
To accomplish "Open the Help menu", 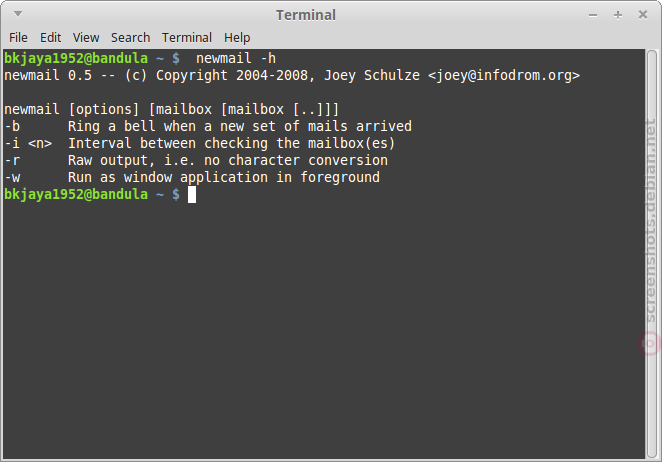I will (x=237, y=38).
